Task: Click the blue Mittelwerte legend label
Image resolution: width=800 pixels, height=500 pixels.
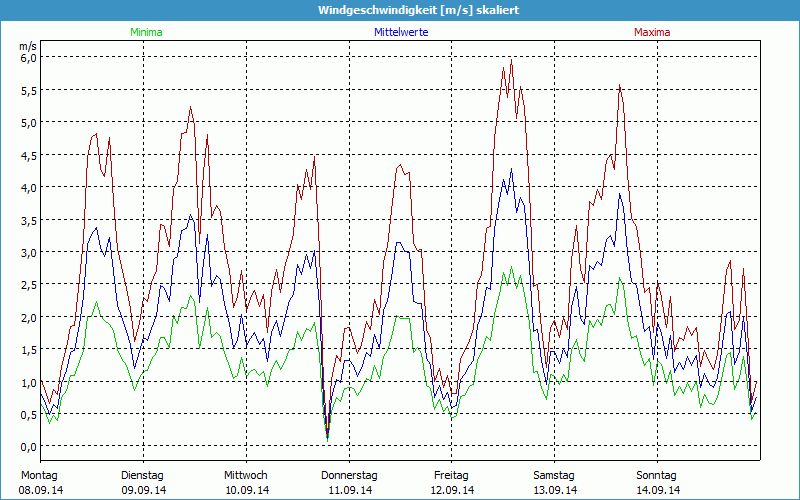Action: pyautogui.click(x=401, y=32)
